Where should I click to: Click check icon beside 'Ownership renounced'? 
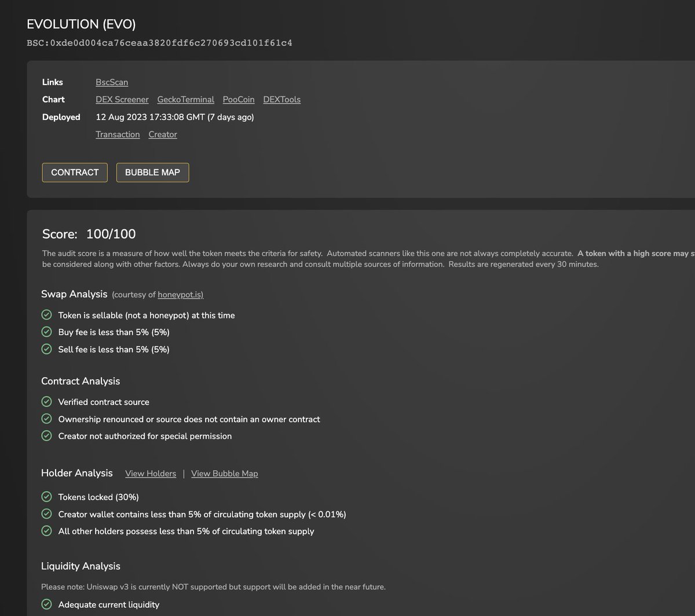47,419
